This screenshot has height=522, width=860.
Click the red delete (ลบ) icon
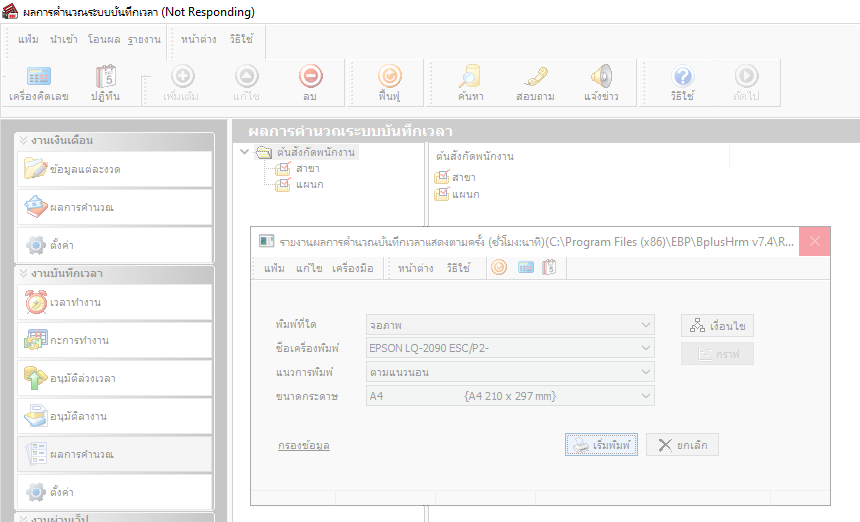(310, 83)
